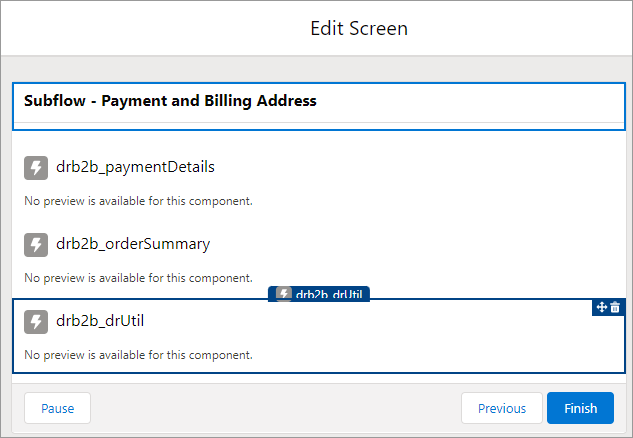Image resolution: width=633 pixels, height=438 pixels.
Task: Select the Subflow - Payment and Billing Address header
Action: point(170,101)
